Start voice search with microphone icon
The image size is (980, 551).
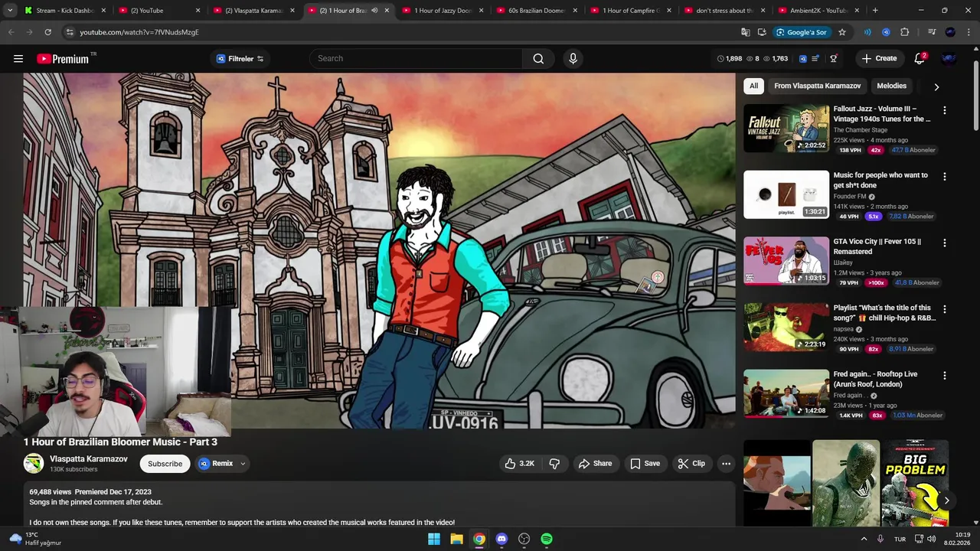pyautogui.click(x=573, y=58)
